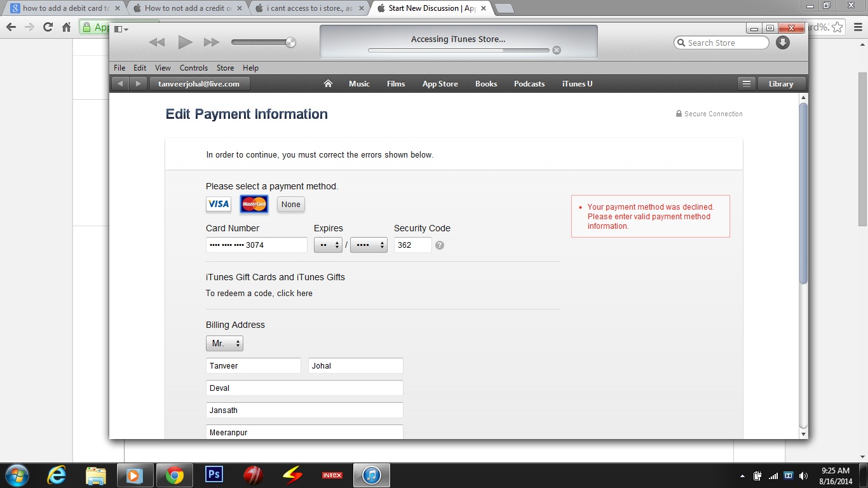Show hidden system tray icons

click(x=742, y=476)
